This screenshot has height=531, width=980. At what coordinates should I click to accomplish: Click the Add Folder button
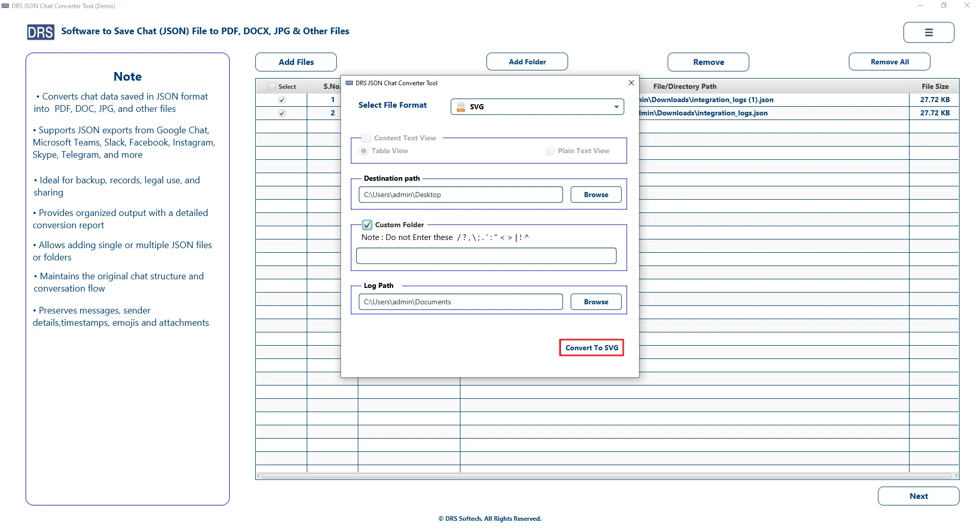[x=527, y=61]
